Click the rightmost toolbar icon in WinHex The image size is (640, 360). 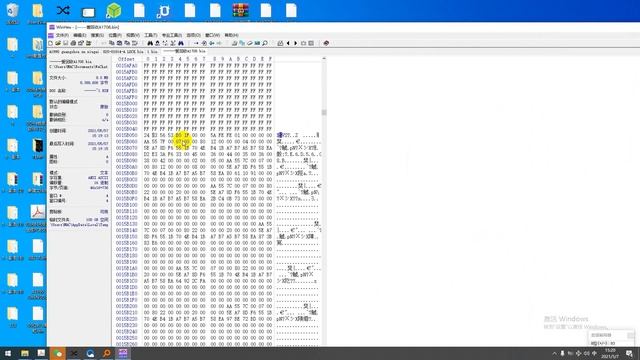(326, 43)
